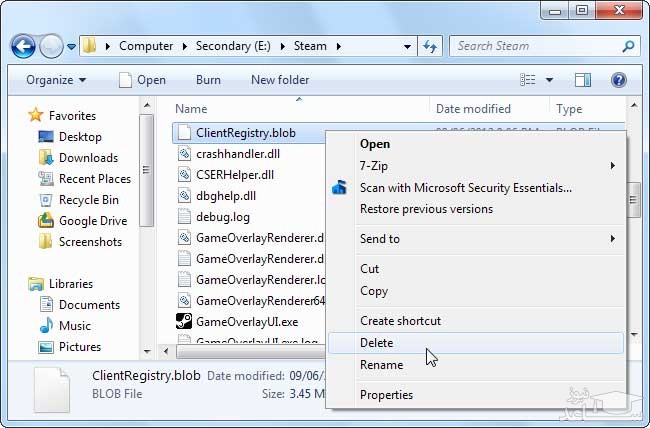The width and height of the screenshot is (650, 428).
Task: Click the Steam icon of GameOverlayUI.exe
Action: coord(184,321)
